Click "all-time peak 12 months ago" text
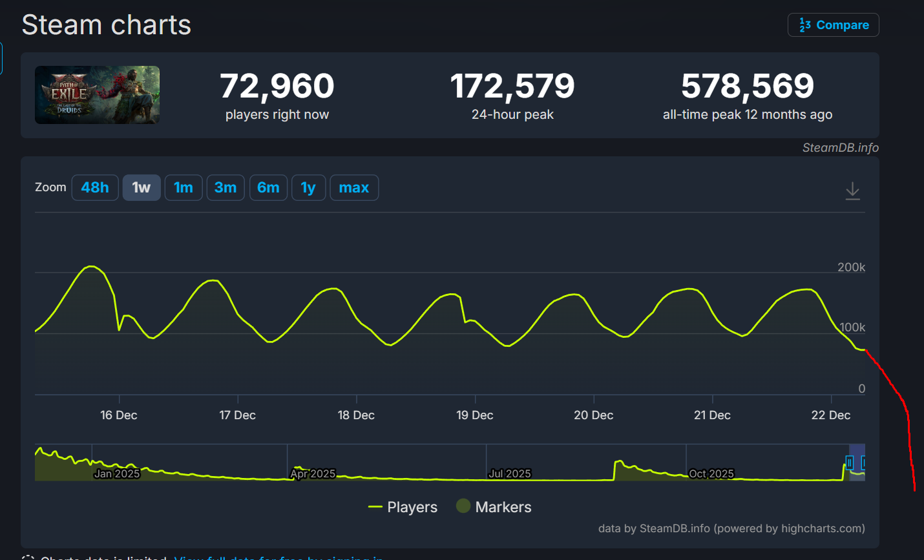Screen dimensions: 924x560 tap(748, 115)
